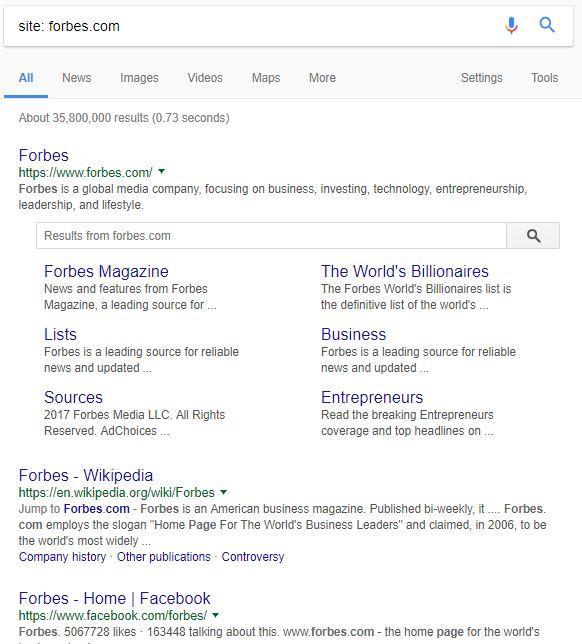Open the Forbes Magazine sitelink

106,271
